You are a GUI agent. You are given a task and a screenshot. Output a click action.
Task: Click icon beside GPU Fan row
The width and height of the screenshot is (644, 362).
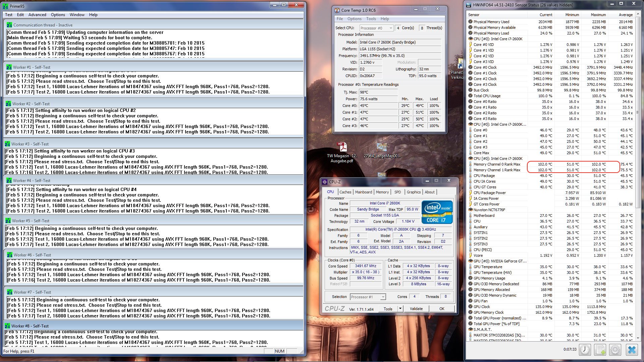(x=470, y=301)
